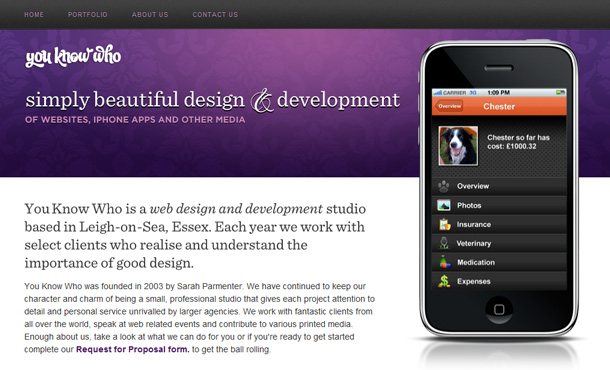Select the Insurance row label
The image size is (610, 370).
(474, 224)
